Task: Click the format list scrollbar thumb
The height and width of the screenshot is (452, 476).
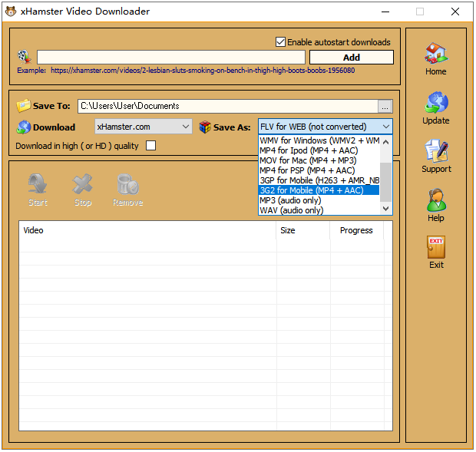Action: pos(386,182)
